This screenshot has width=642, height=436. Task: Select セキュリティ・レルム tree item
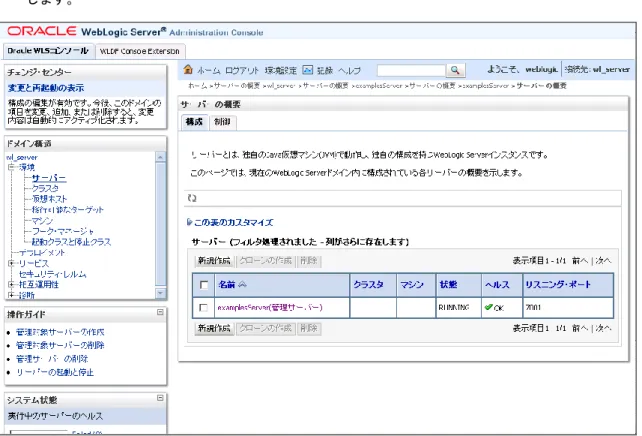tap(52, 274)
